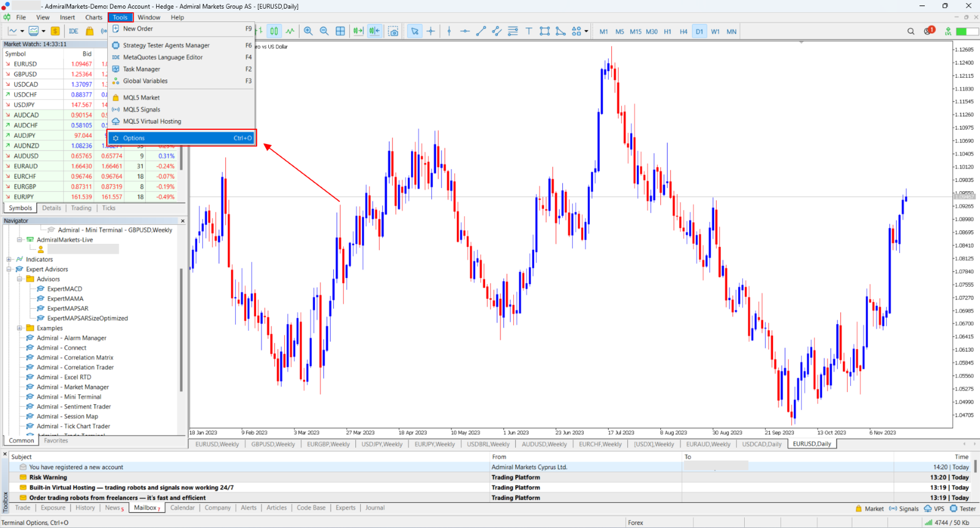Viewport: 980px width, 528px height.
Task: Select the H4 timeframe button
Action: [x=684, y=31]
